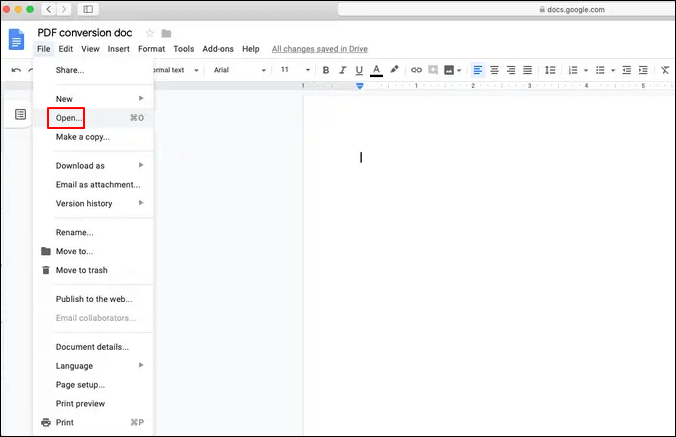
Task: Open the paragraph style dropdown
Action: tap(176, 70)
